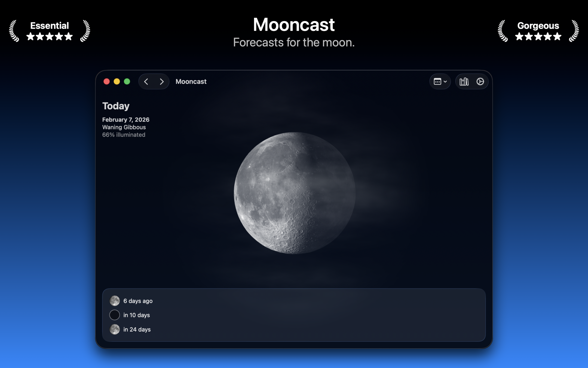The height and width of the screenshot is (368, 588).
Task: Click the moon icon beside 'in 24 days'
Action: click(115, 329)
